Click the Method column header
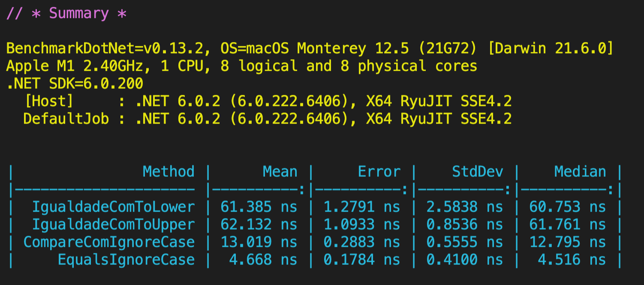This screenshot has height=285, width=644. pyautogui.click(x=169, y=171)
